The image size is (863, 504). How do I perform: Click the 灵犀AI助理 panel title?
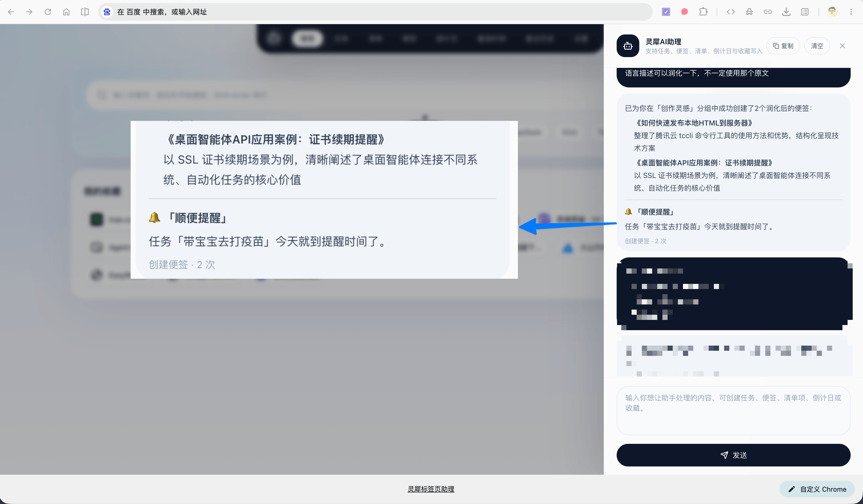pos(663,42)
